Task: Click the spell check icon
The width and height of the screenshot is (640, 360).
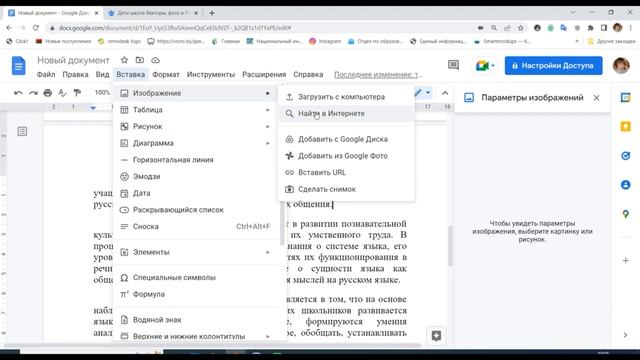Action: click(x=62, y=93)
